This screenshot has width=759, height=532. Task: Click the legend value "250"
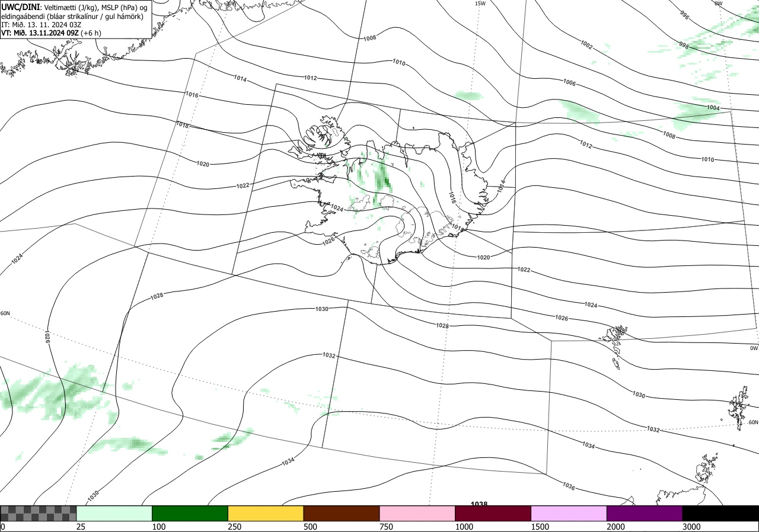click(x=235, y=527)
